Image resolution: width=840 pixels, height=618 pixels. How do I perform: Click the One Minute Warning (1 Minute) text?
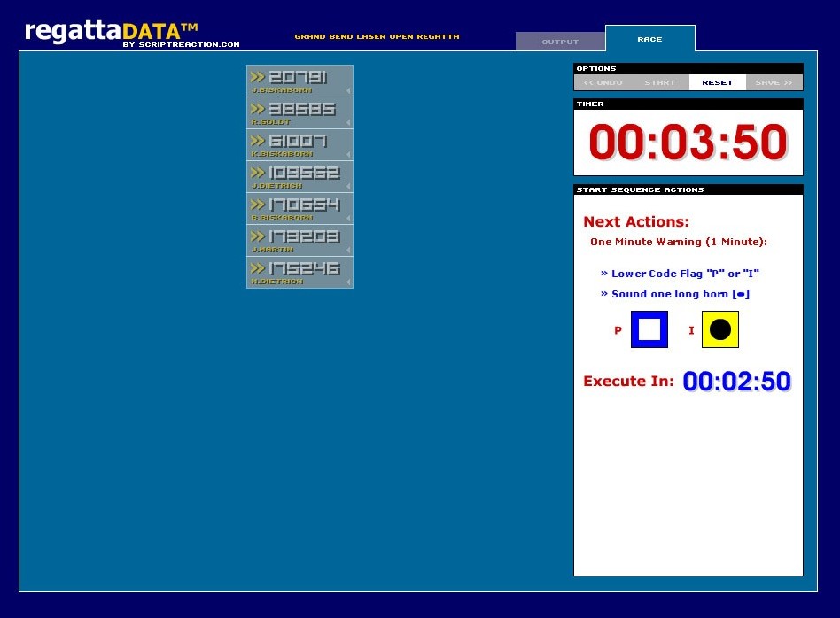[x=679, y=242]
